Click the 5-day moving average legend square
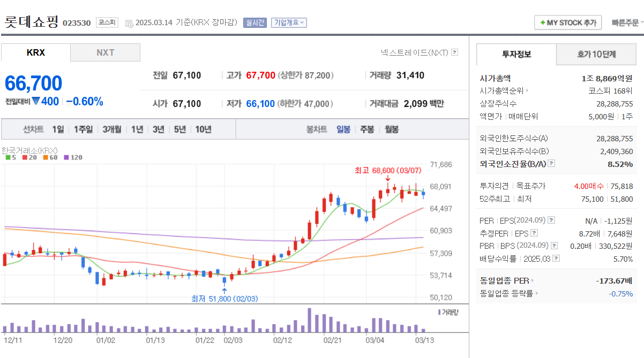Screen dimensions: 644x358 point(8,157)
